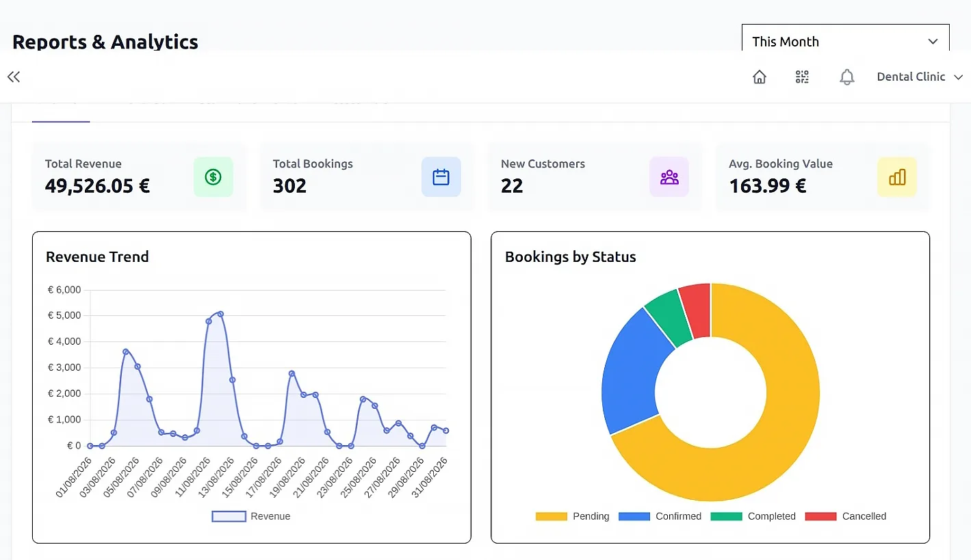Screen dimensions: 971x560
Task: Collapse the sidebar with the double chevron
Action: (x=14, y=77)
